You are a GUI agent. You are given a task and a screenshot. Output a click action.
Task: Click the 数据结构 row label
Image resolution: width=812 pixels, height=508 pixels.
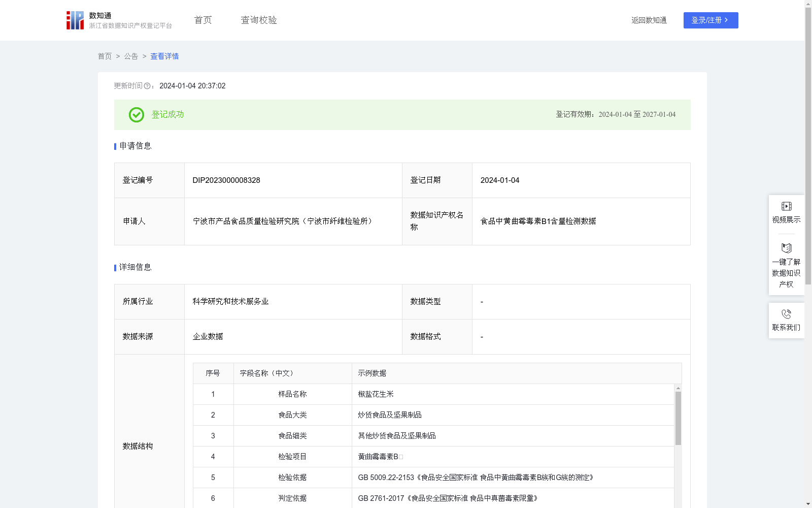[x=138, y=447]
